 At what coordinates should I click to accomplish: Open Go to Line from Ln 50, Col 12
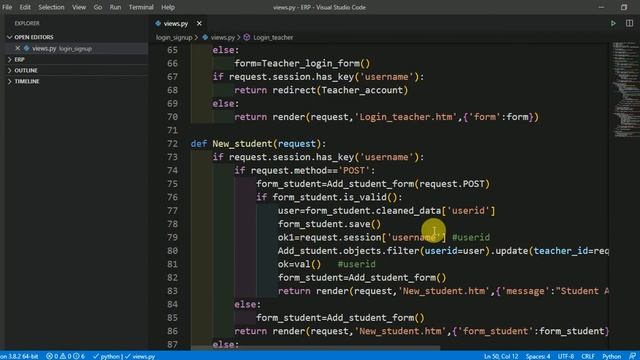click(x=501, y=356)
